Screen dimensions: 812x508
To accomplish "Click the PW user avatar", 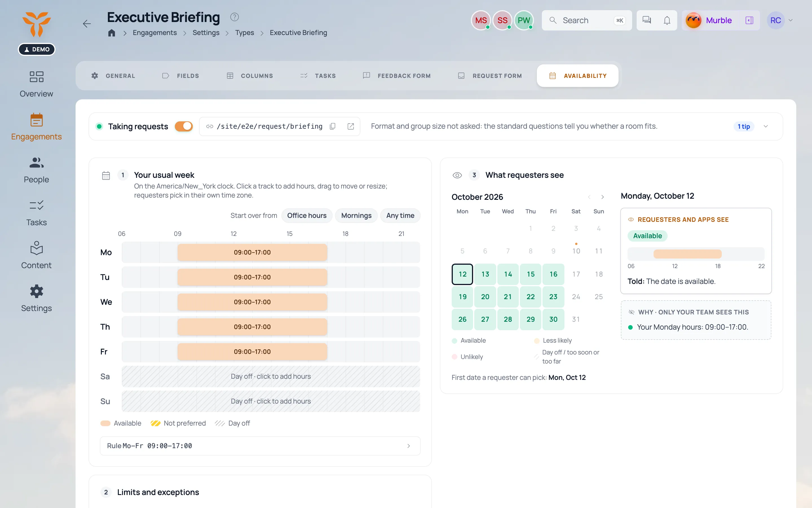I will pos(524,20).
